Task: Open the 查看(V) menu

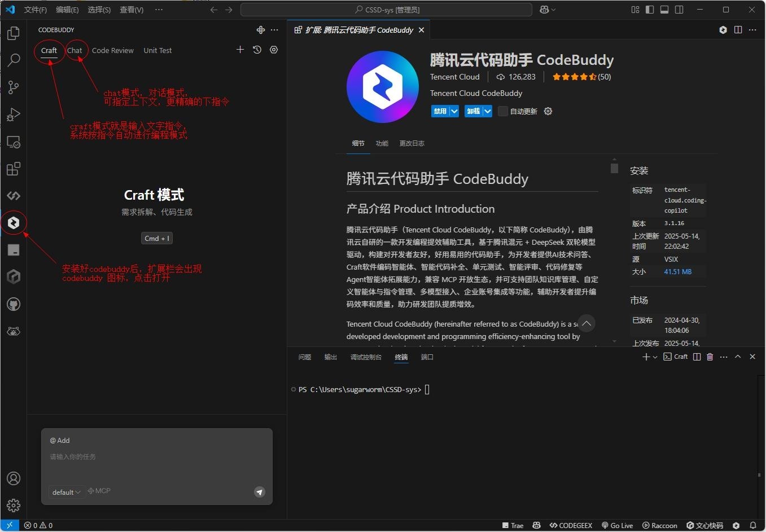Action: pyautogui.click(x=132, y=10)
